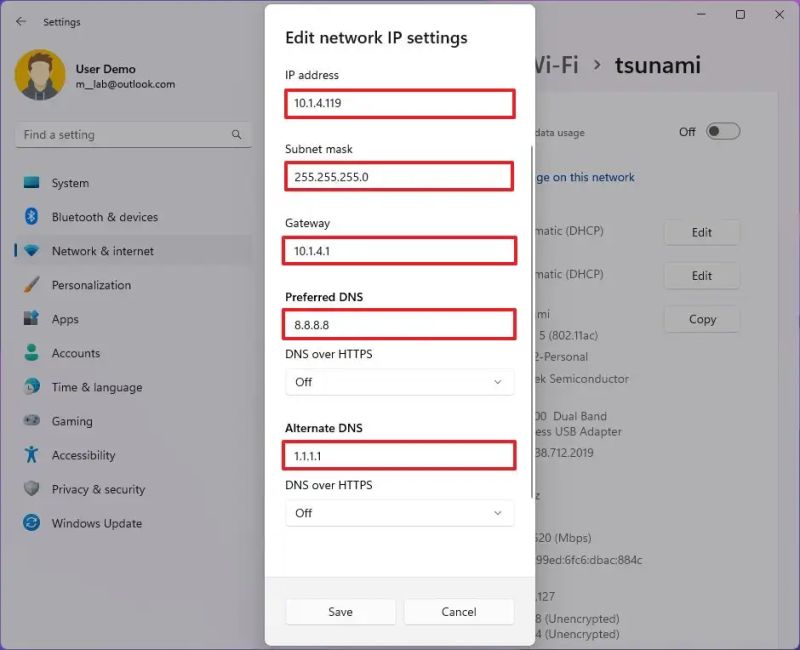
Task: Open Alternate DNS over HTTPS dropdown
Action: (x=399, y=513)
